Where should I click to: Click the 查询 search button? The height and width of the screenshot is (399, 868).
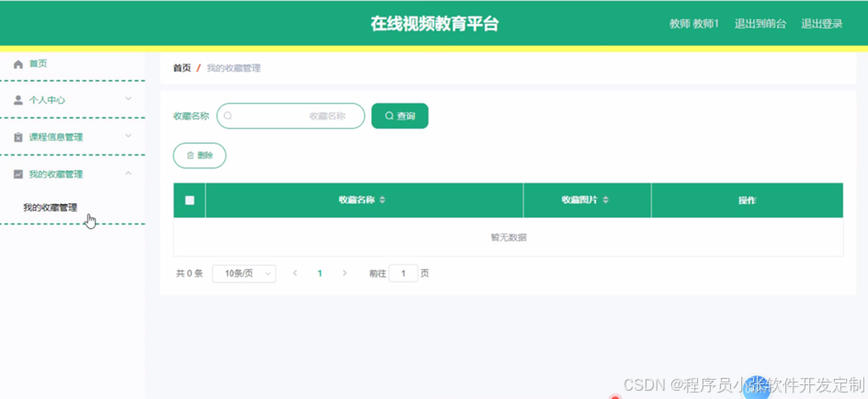click(x=400, y=116)
